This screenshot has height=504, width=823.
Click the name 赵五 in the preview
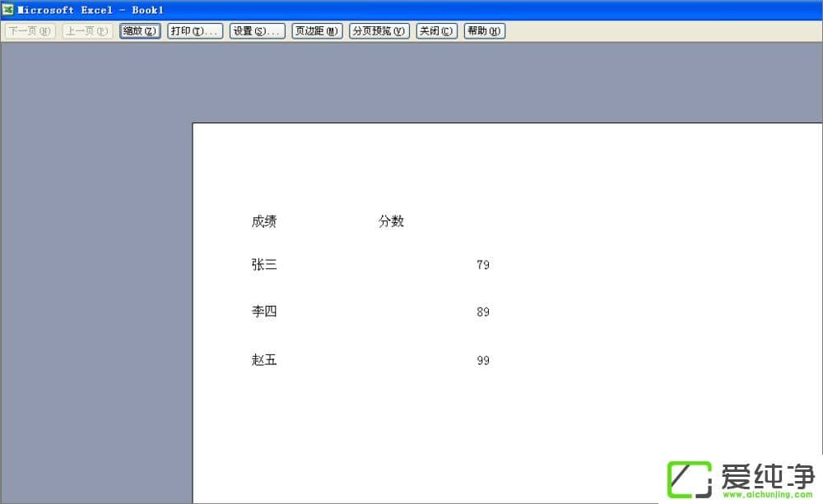[x=264, y=360]
